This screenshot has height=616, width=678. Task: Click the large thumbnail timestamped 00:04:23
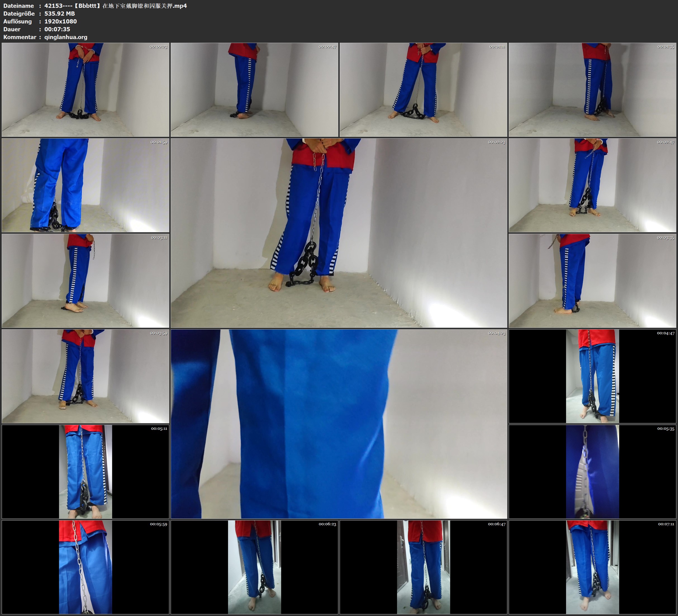339,424
